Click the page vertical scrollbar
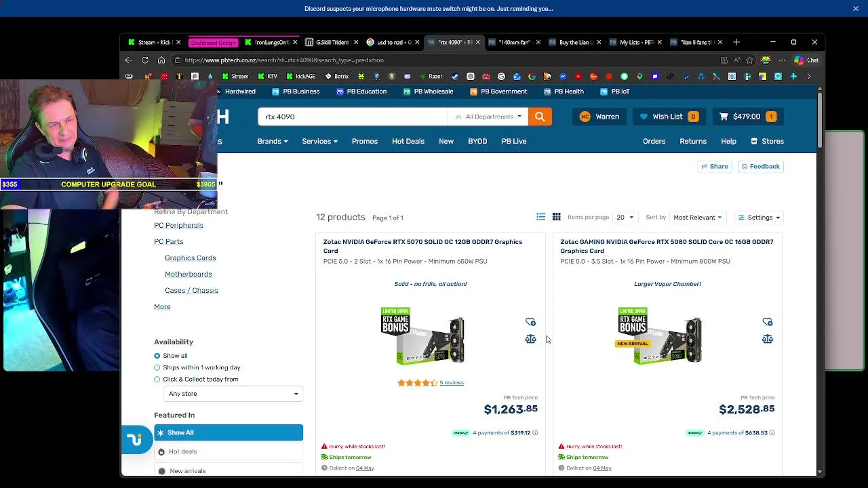This screenshot has height=488, width=868. tap(819, 119)
